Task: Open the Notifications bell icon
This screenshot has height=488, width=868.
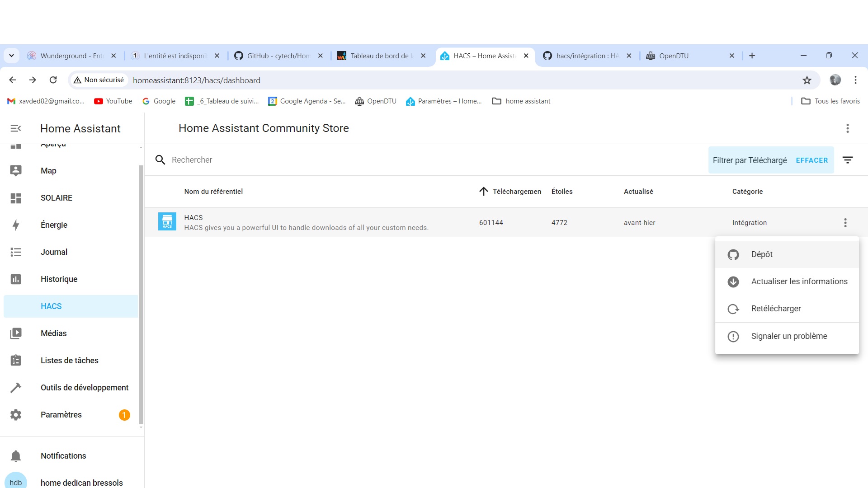Action: (x=16, y=456)
